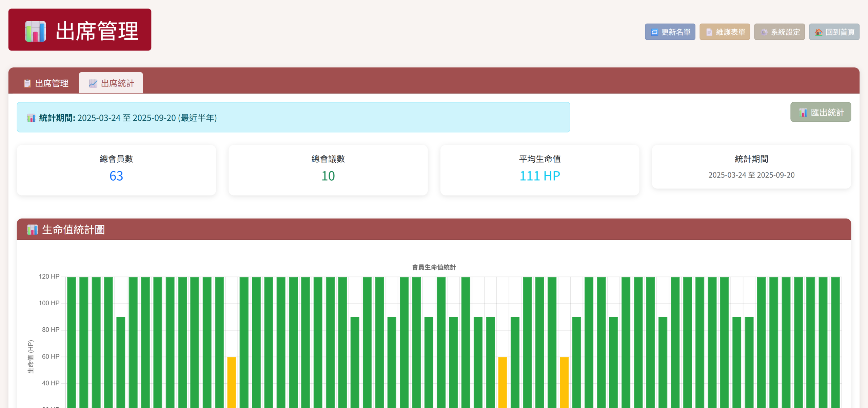Click the bar chart logo icon in header
Screen dimensions: 868x408
(35, 31)
